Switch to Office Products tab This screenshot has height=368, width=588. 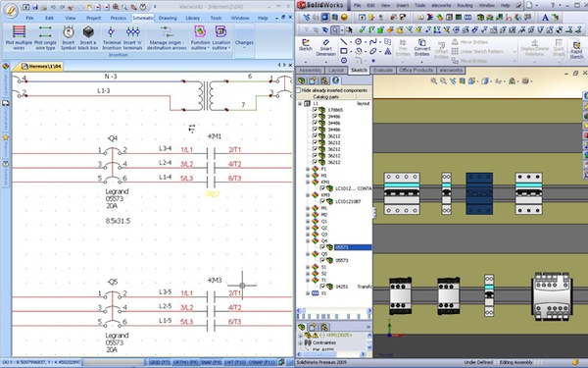coord(416,71)
